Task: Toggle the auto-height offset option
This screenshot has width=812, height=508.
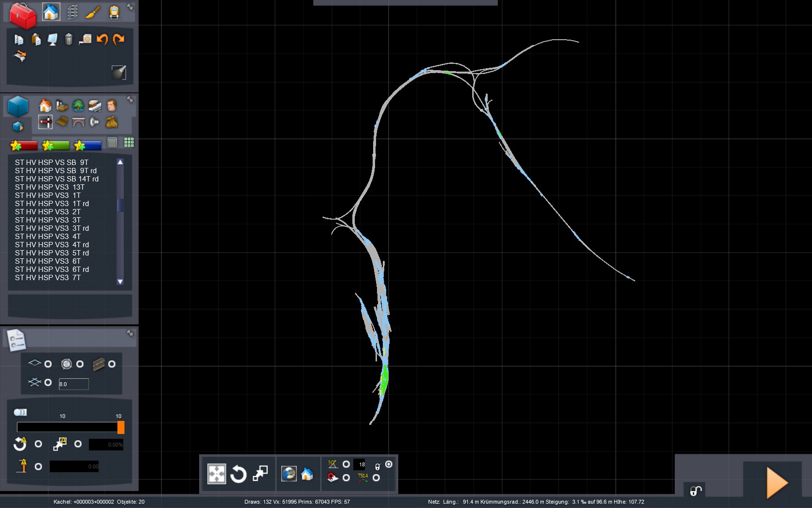Action: 38,466
